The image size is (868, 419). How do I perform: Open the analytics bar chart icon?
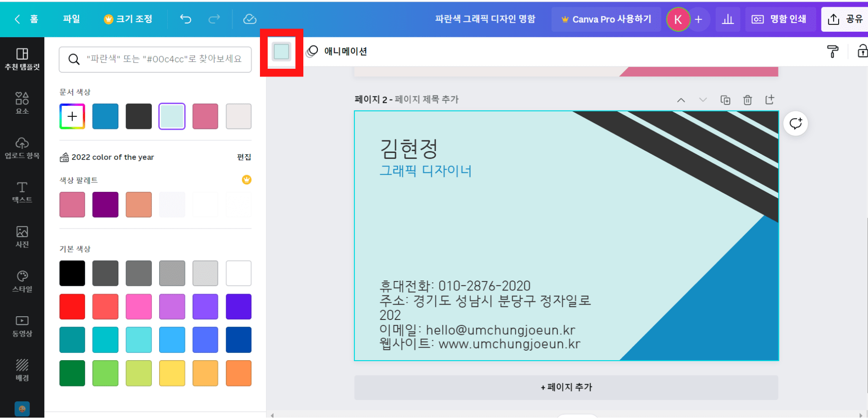[x=727, y=19]
